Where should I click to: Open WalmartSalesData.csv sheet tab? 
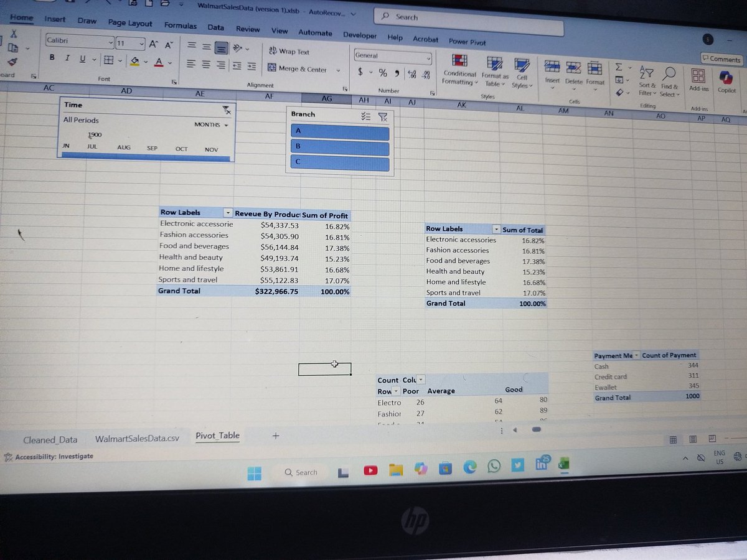[137, 439]
